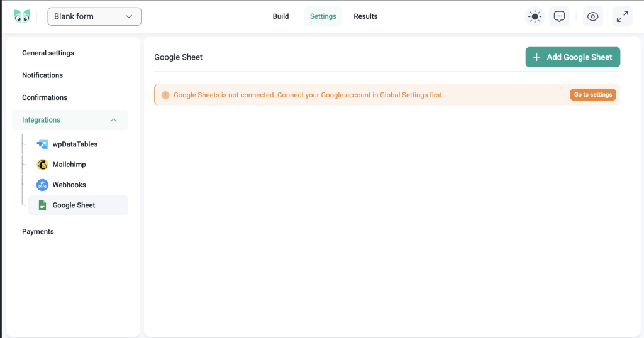Click the orange warning icon in the alert
The height and width of the screenshot is (338, 644).
coord(165,95)
